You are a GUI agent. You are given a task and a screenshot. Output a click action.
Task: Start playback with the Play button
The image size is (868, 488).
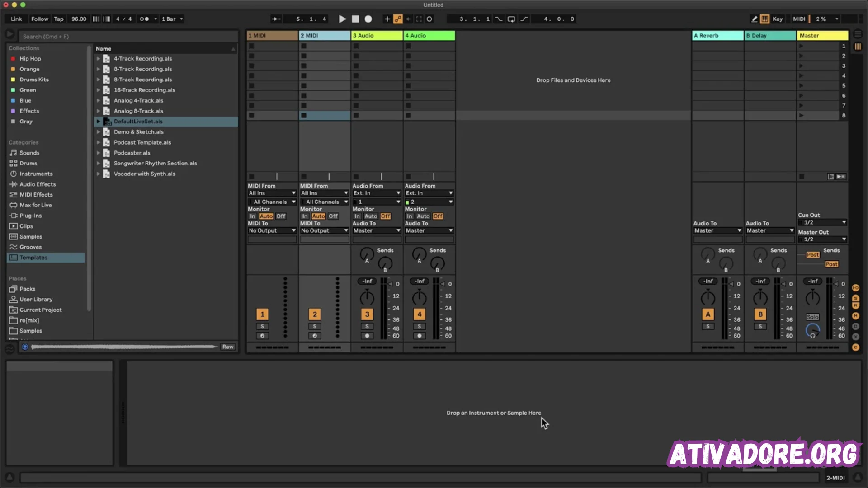click(x=342, y=19)
